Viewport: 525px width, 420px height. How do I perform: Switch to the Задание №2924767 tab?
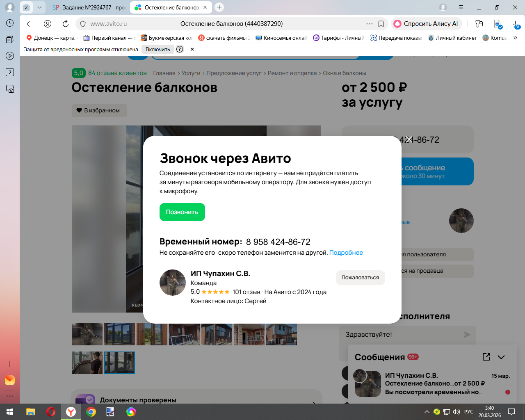89,7
